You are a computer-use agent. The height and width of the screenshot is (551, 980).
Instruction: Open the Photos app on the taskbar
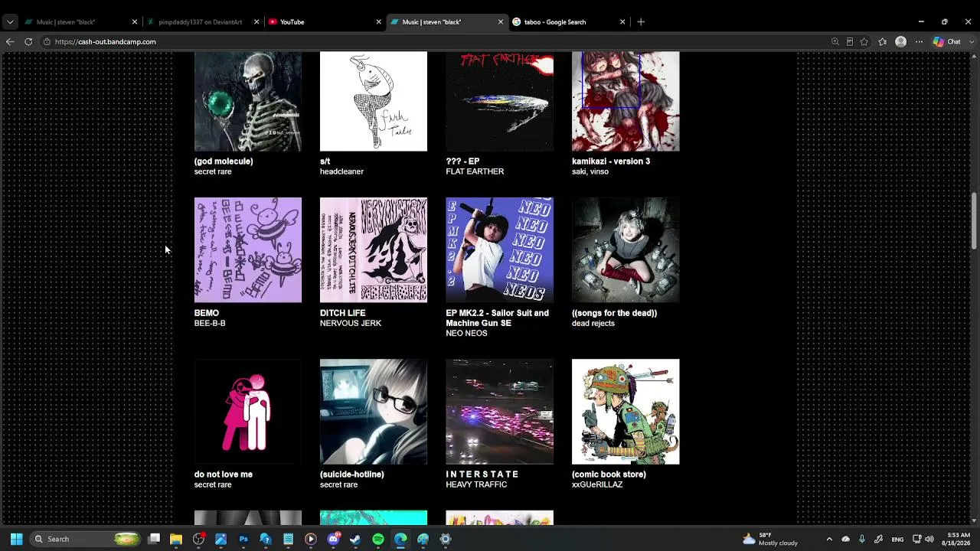(x=220, y=539)
